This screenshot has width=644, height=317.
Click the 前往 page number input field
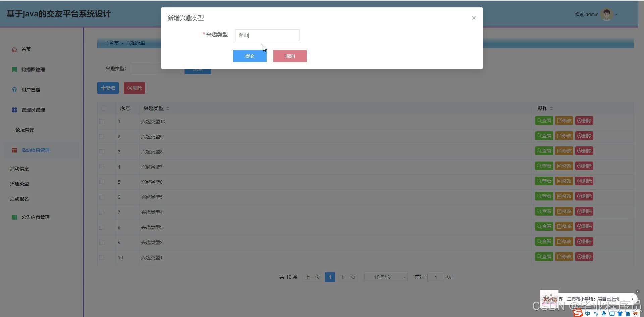[x=435, y=277]
